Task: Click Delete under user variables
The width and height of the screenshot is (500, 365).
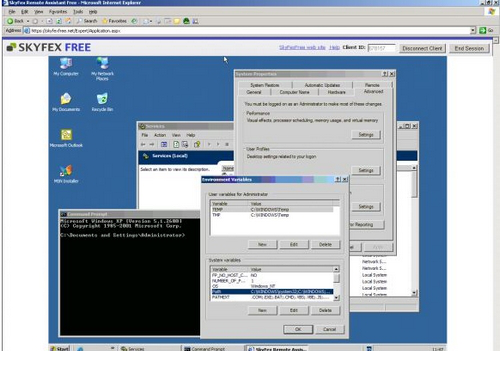Action: (325, 244)
